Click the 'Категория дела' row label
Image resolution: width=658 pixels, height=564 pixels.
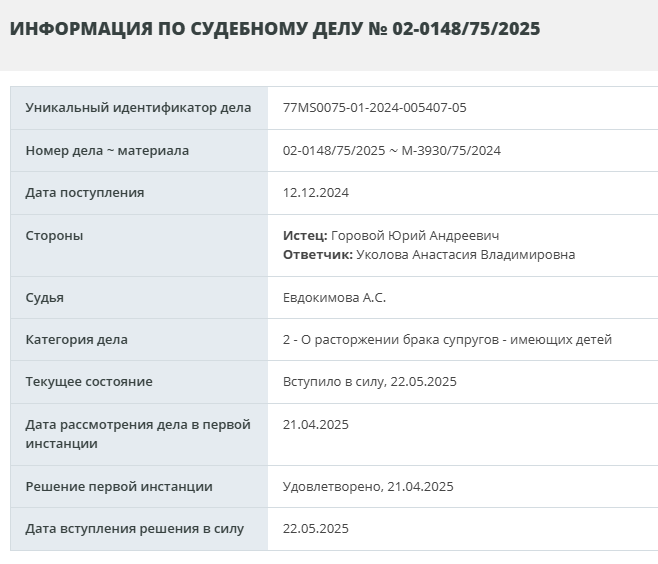77,340
